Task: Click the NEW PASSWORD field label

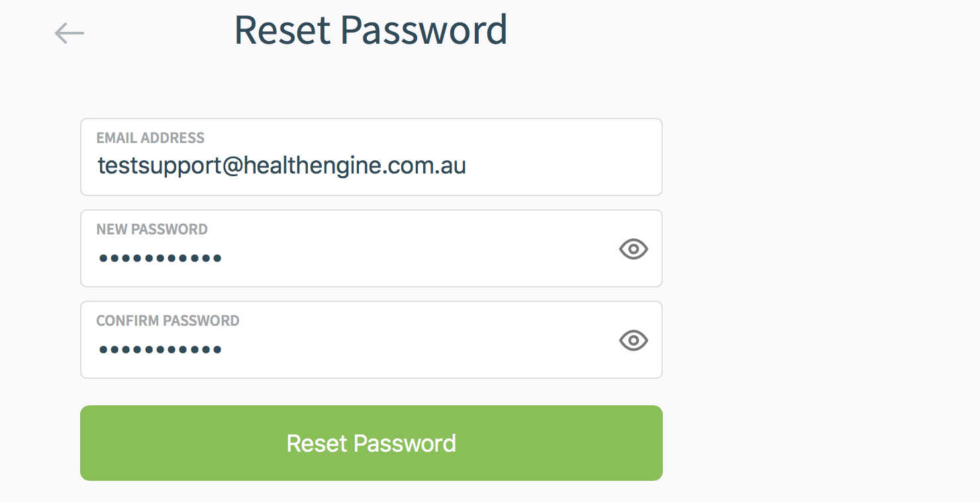Action: tap(152, 229)
